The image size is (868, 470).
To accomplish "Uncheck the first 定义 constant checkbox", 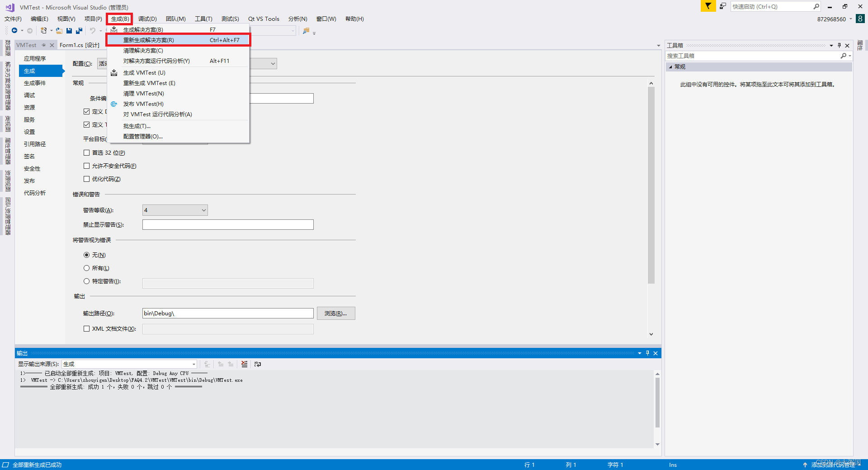I will click(86, 111).
